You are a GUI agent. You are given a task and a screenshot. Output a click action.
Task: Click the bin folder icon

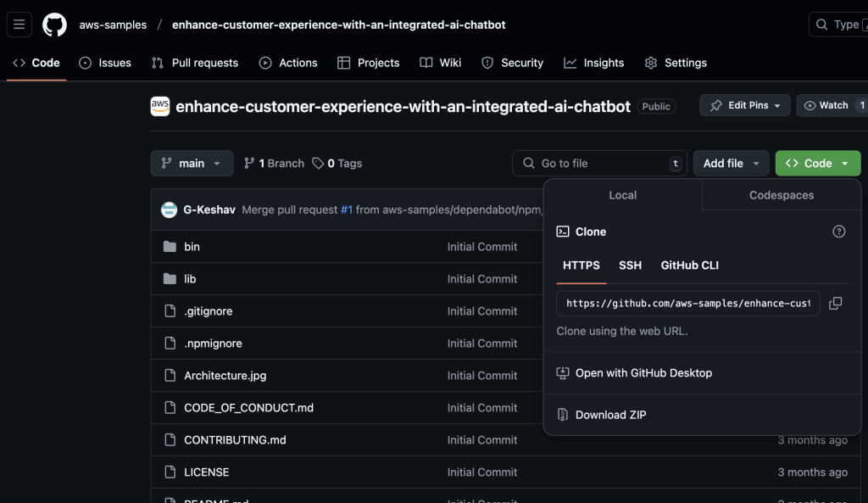tap(170, 247)
